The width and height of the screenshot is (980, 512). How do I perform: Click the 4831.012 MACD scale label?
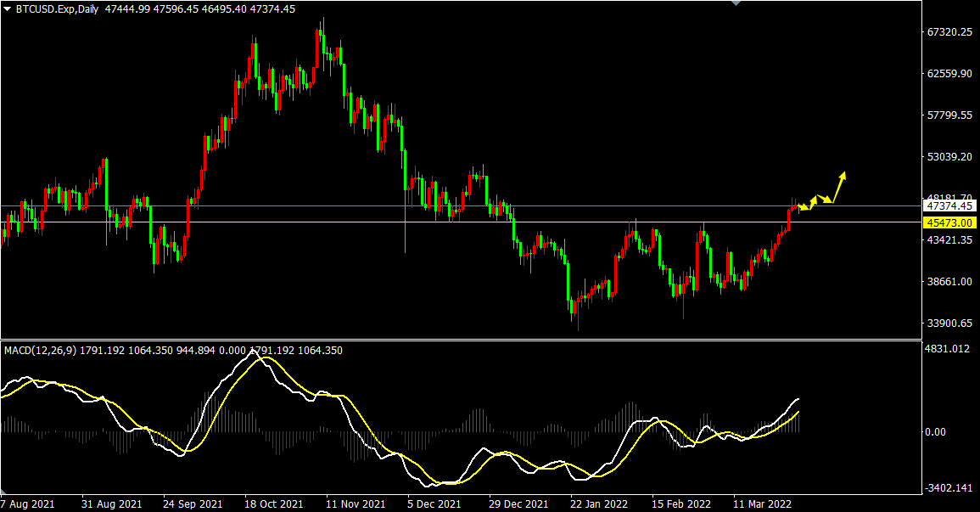pos(946,349)
